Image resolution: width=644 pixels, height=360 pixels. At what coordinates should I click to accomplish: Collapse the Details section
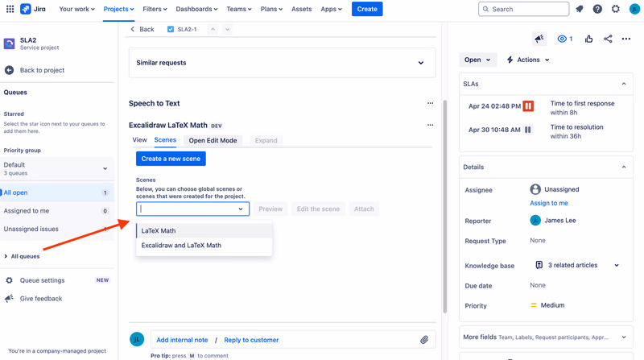(x=624, y=168)
